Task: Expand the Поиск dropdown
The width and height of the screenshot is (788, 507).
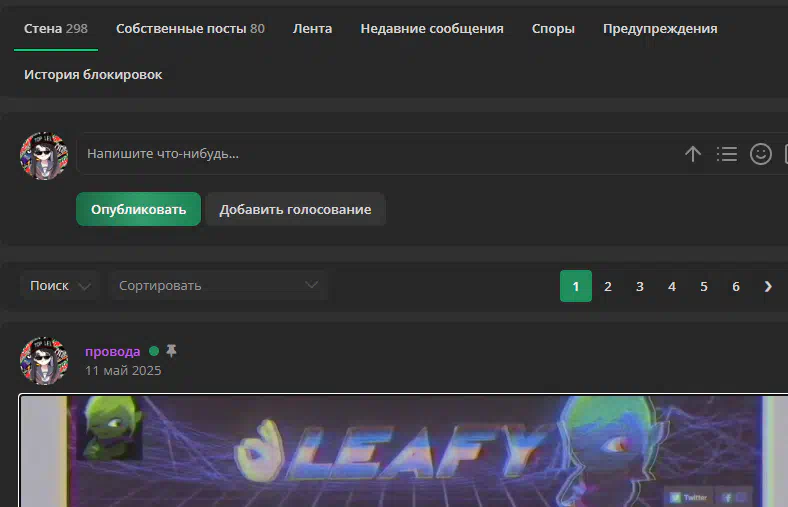Action: point(59,285)
